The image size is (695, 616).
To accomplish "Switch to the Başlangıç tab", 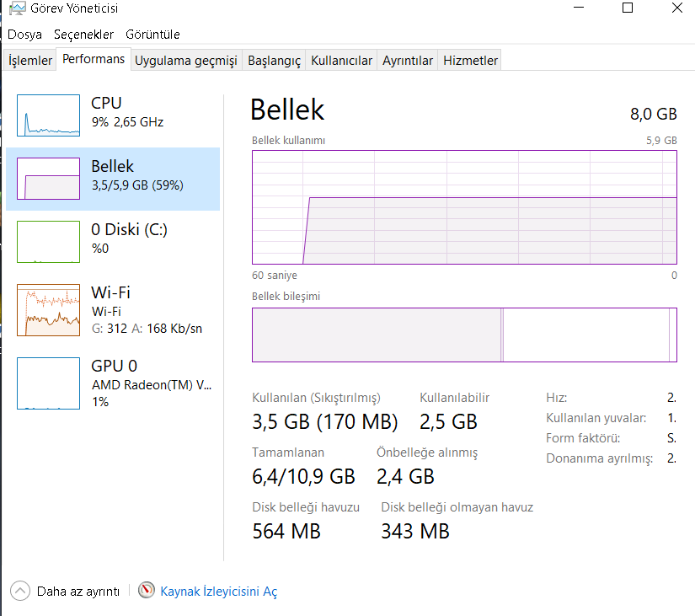I will click(x=274, y=61).
